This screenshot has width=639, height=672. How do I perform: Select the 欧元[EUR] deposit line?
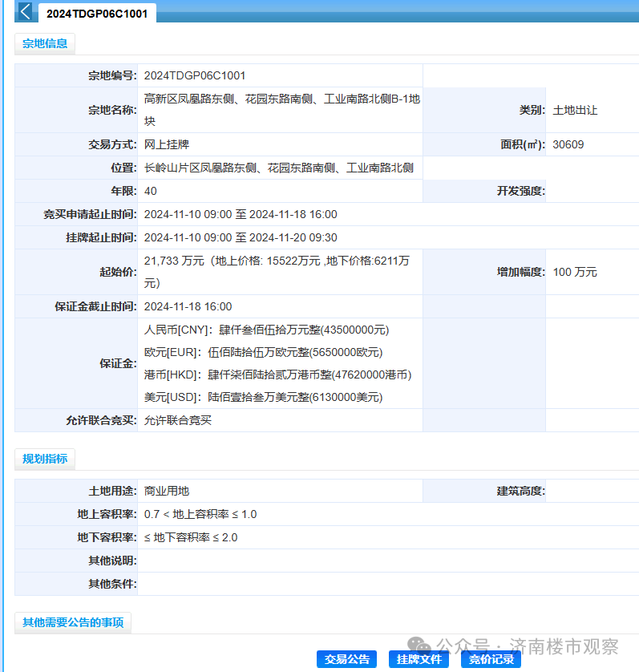(263, 352)
